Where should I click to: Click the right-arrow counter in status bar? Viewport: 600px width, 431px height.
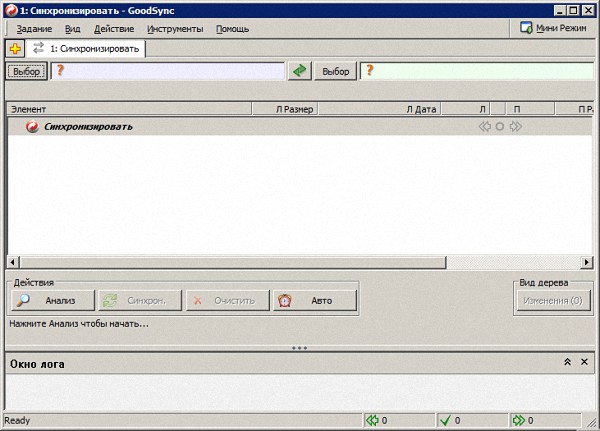pos(545,421)
